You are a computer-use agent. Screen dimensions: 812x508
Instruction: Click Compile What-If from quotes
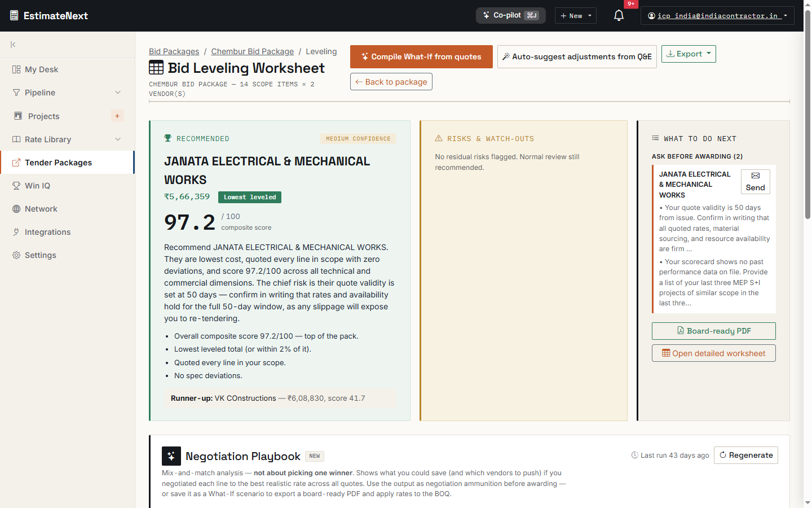point(421,56)
